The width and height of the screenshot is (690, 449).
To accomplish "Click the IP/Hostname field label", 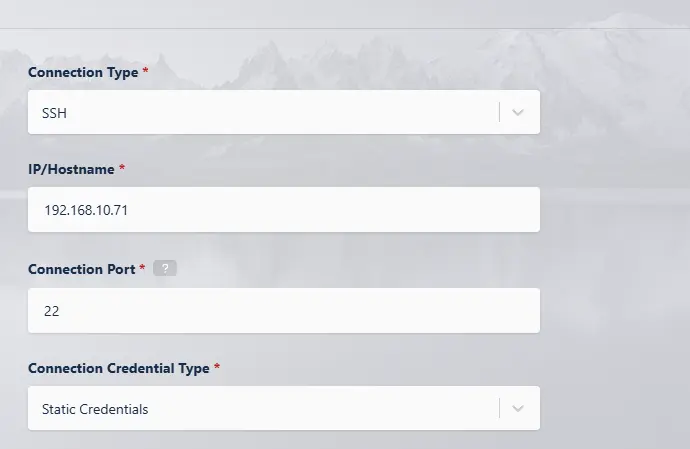I will pyautogui.click(x=71, y=169).
